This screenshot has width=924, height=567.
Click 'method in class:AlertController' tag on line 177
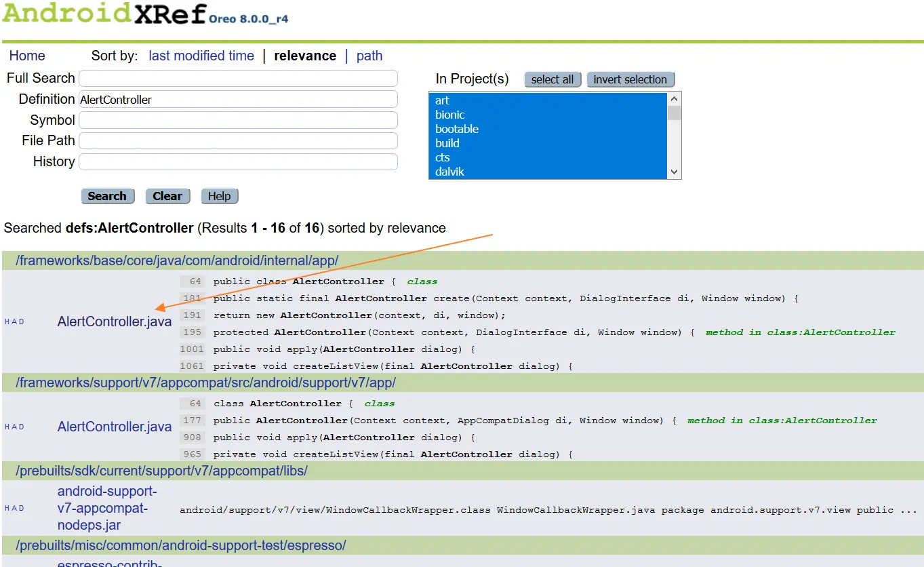[782, 421]
